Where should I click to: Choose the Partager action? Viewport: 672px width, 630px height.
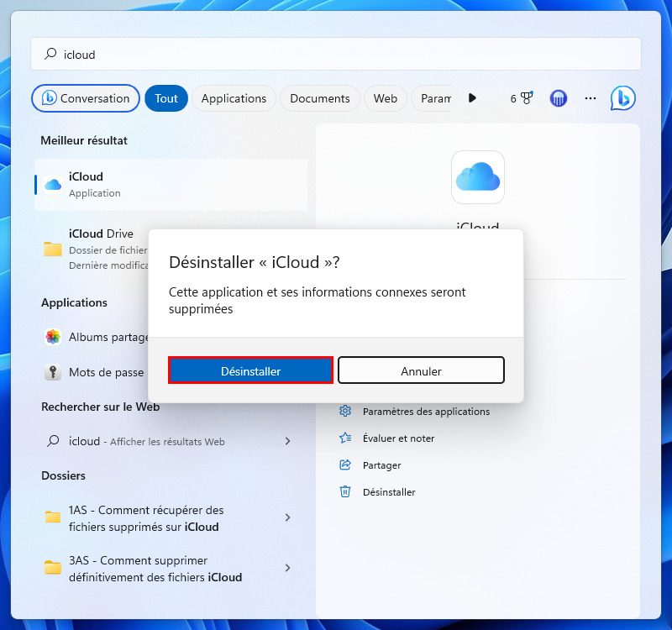tap(382, 465)
